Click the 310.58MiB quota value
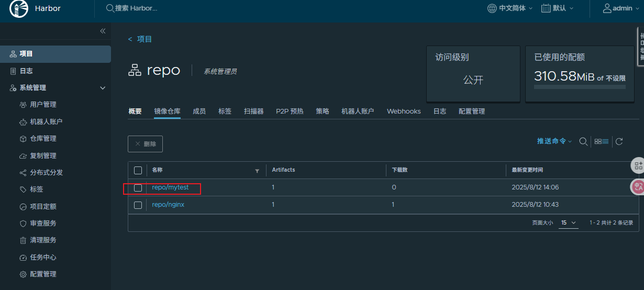Image resolution: width=644 pixels, height=290 pixels. click(x=564, y=76)
